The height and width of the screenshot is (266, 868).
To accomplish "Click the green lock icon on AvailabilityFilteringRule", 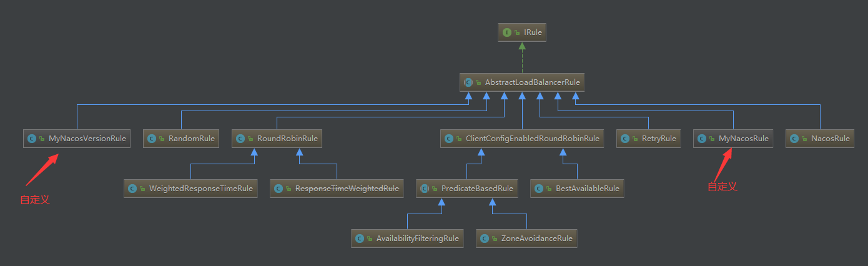I will pyautogui.click(x=370, y=239).
